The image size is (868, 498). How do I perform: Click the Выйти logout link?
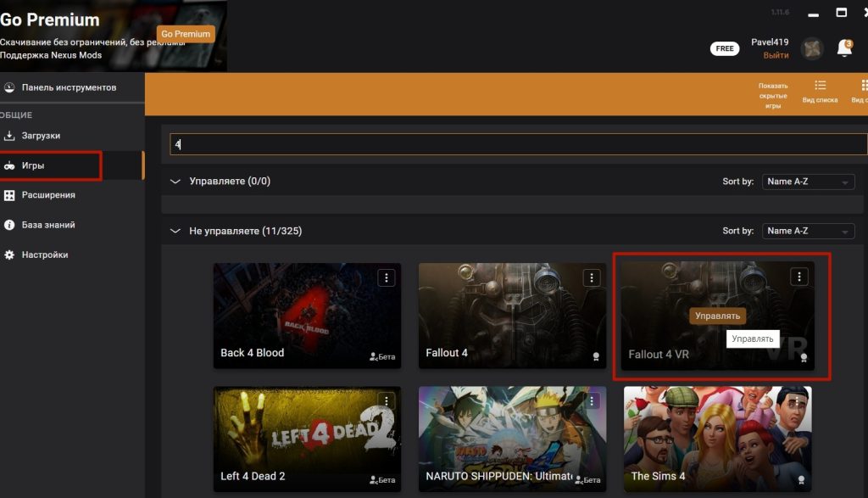click(x=775, y=55)
